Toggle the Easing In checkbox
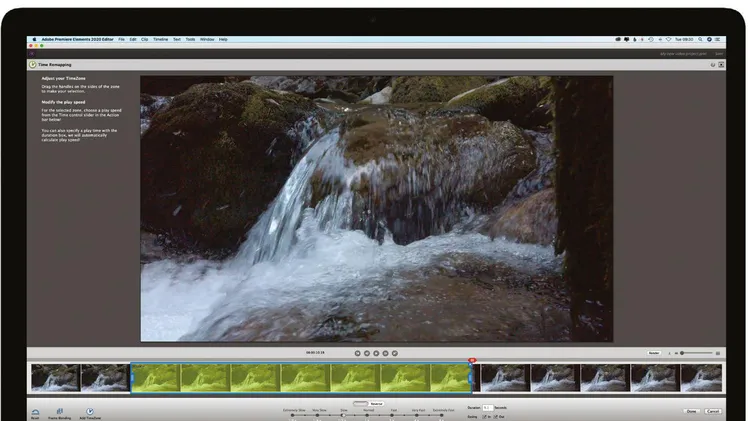This screenshot has height=421, width=750. 485,417
